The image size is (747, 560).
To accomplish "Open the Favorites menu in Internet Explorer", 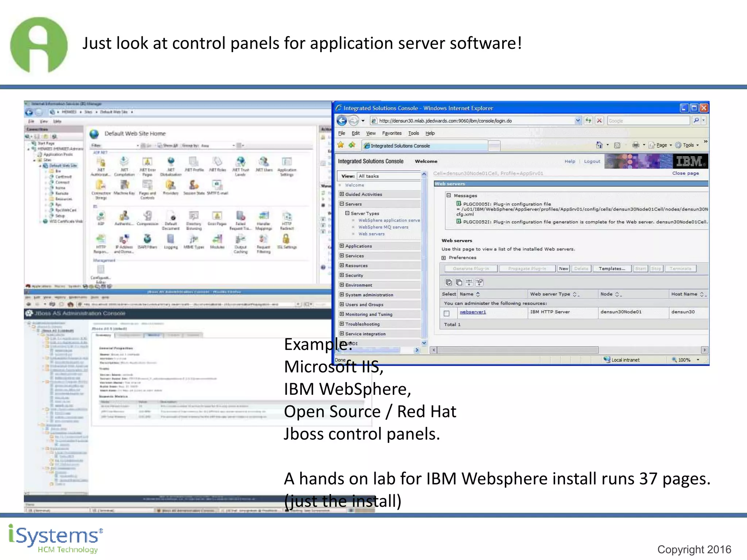I will (x=392, y=133).
